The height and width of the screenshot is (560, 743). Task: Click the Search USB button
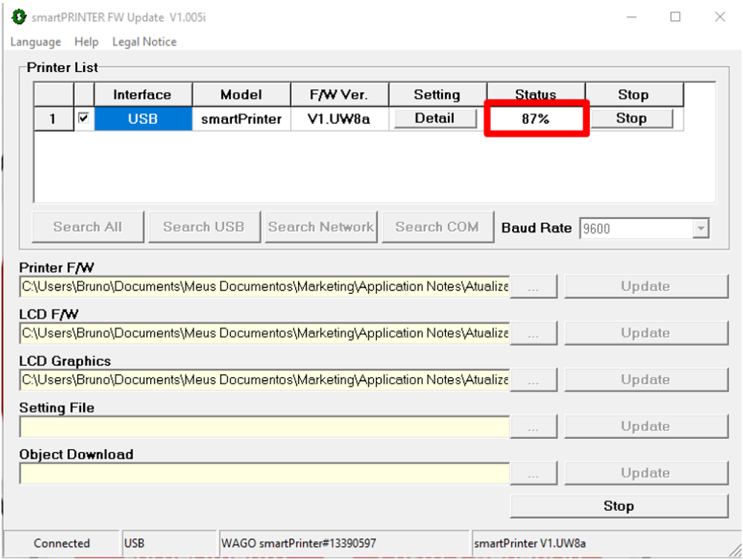point(204,227)
